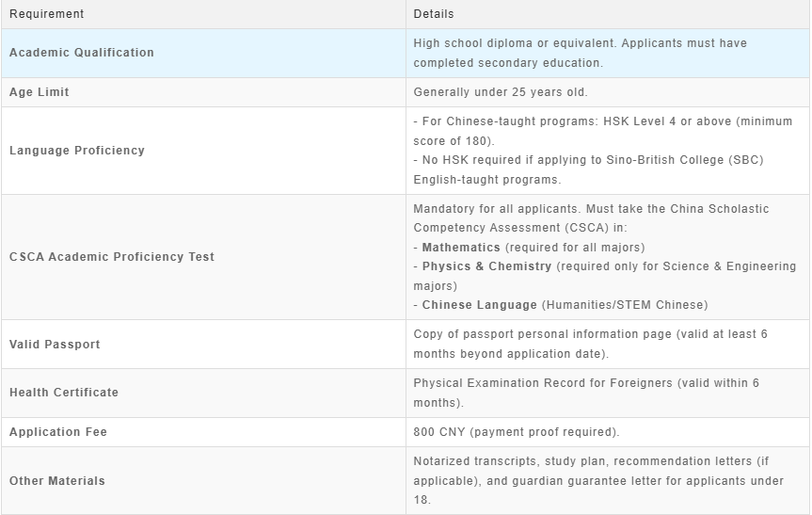This screenshot has width=812, height=515.
Task: Click the bold Physics & Chemistry text
Action: (x=486, y=266)
